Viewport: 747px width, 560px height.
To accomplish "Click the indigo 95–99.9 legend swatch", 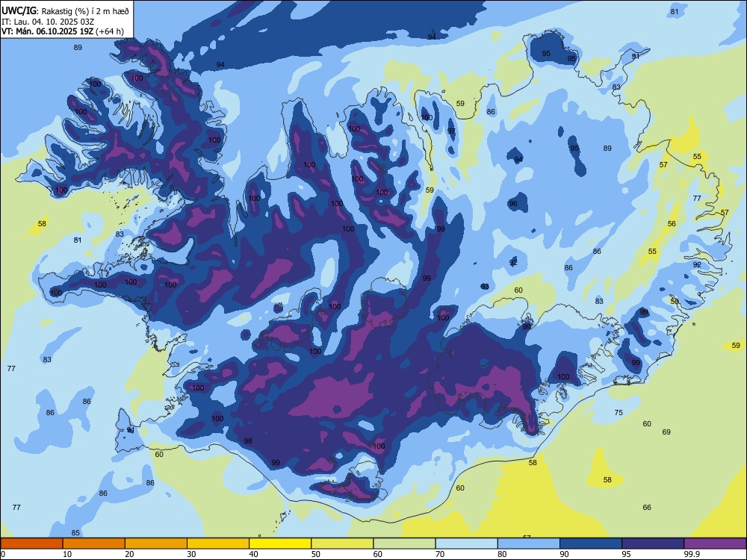I will pyautogui.click(x=653, y=544).
